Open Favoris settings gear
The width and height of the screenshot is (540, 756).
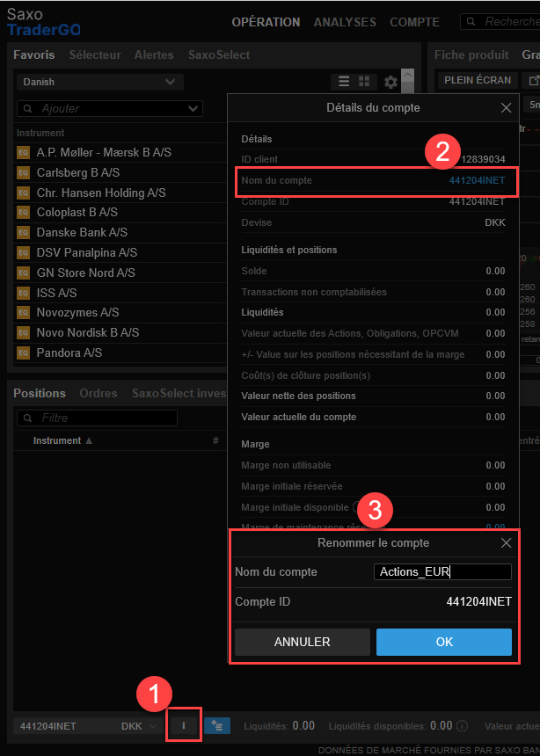[x=390, y=82]
